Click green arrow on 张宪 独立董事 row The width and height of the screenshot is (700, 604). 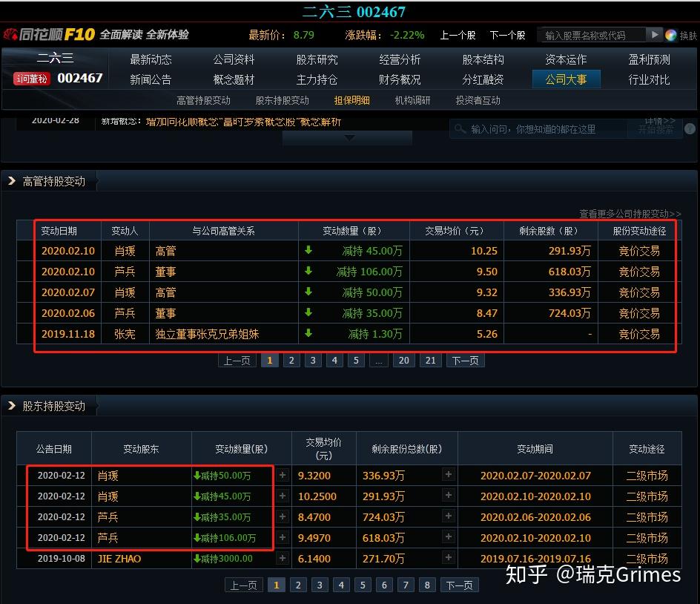pos(309,334)
